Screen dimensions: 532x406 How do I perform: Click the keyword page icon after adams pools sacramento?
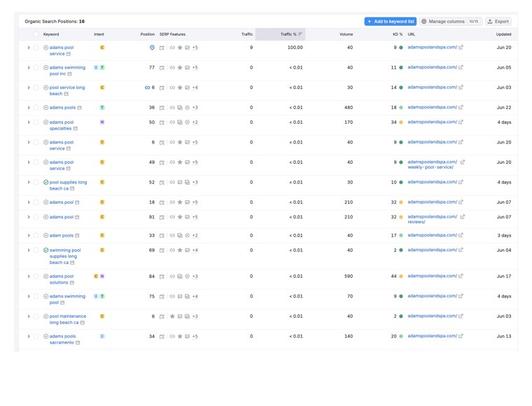(78, 343)
